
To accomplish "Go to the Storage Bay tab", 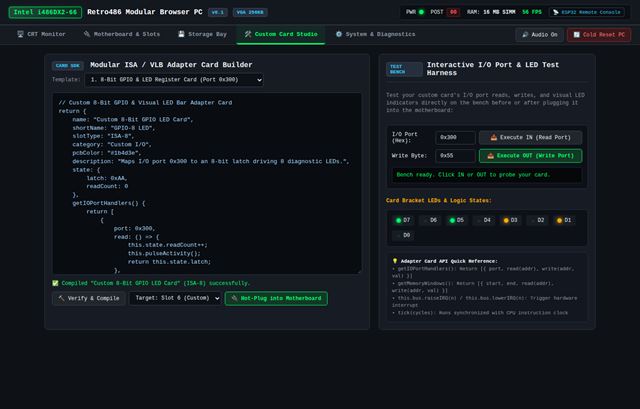I will coord(202,34).
